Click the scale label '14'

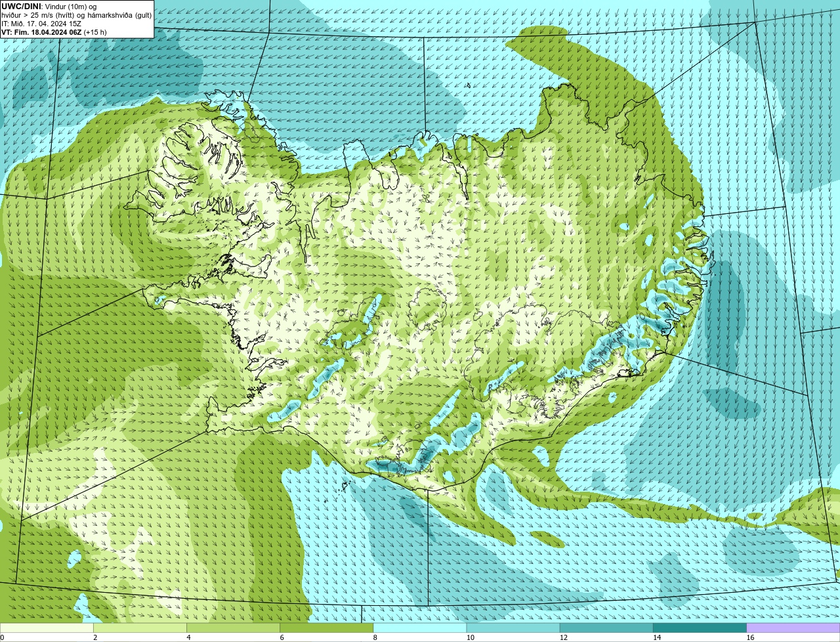pos(657,637)
